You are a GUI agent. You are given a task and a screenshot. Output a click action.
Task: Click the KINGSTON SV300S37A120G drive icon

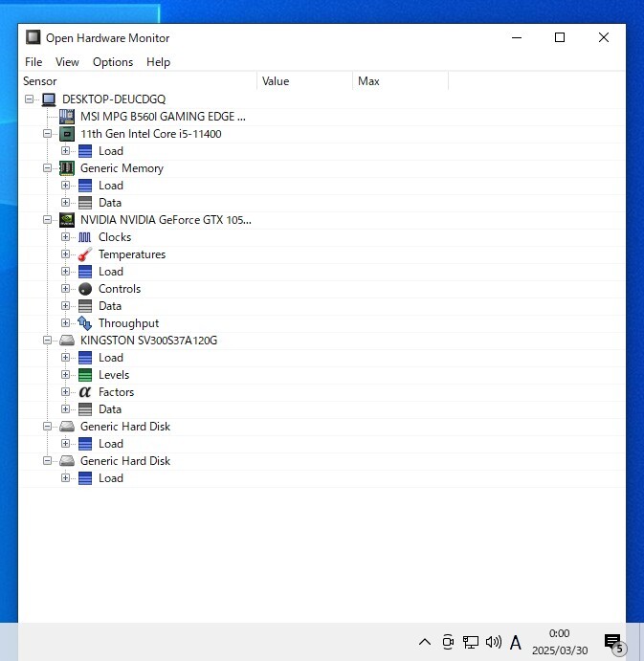tap(67, 341)
